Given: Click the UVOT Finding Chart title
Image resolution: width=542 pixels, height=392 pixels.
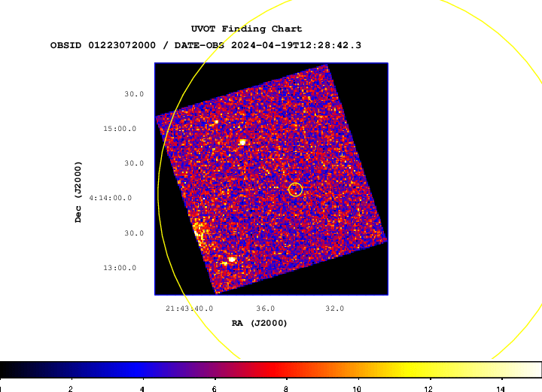Looking at the screenshot, I should coord(246,29).
